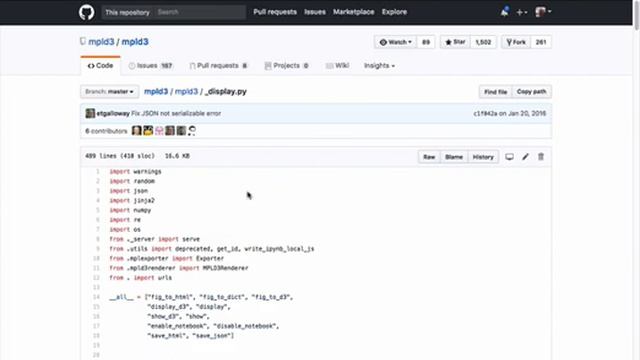Open Marketplace in top navigation
640x360 pixels.
(x=353, y=12)
